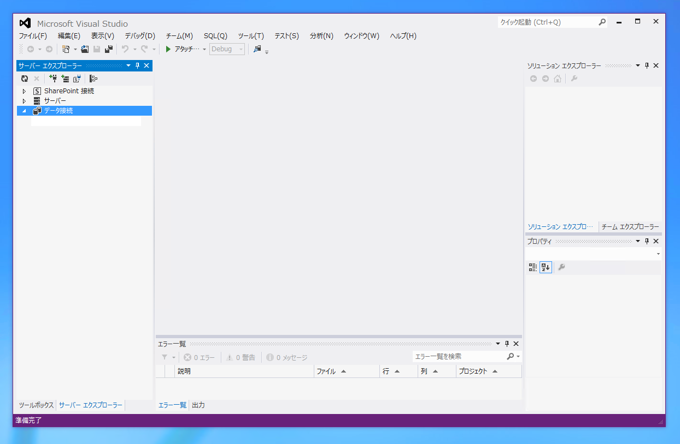680x444 pixels.
Task: Close the エラー一覧 panel
Action: 516,343
